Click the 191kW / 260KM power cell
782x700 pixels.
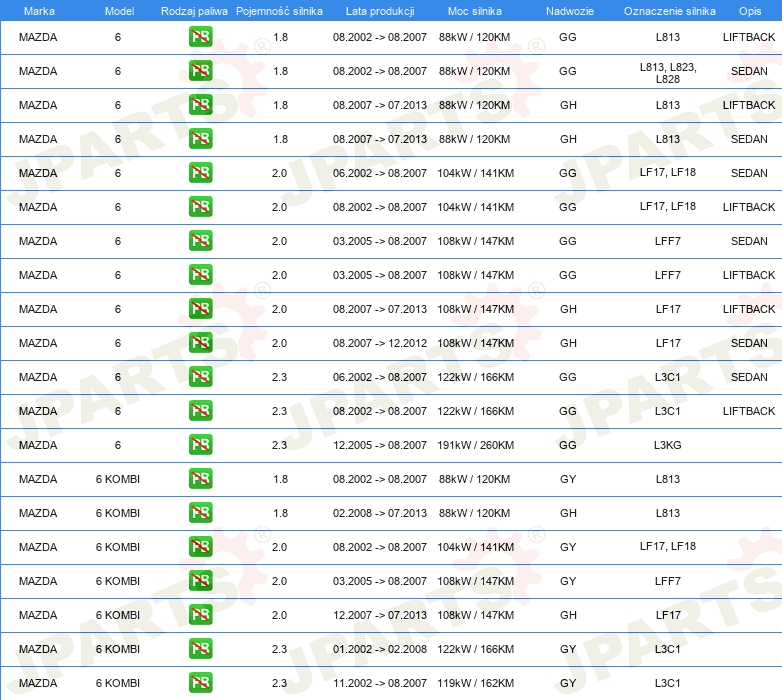point(475,445)
